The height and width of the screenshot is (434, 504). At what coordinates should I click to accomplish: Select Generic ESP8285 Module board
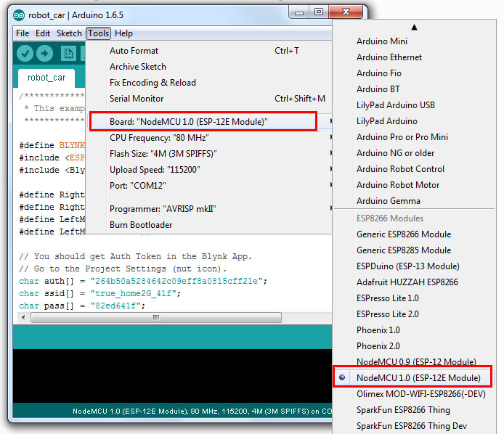tap(414, 250)
